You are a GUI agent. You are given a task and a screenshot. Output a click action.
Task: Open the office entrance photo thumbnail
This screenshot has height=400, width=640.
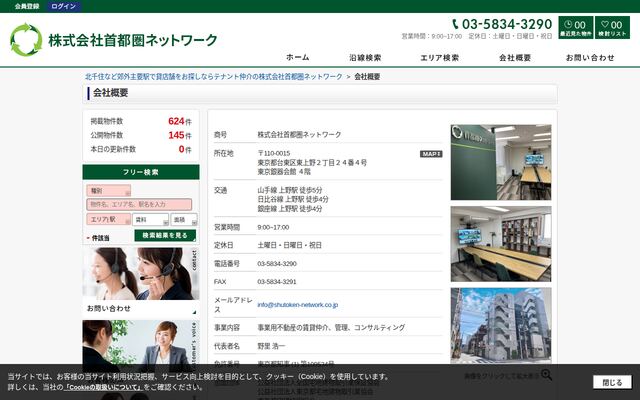click(501, 162)
